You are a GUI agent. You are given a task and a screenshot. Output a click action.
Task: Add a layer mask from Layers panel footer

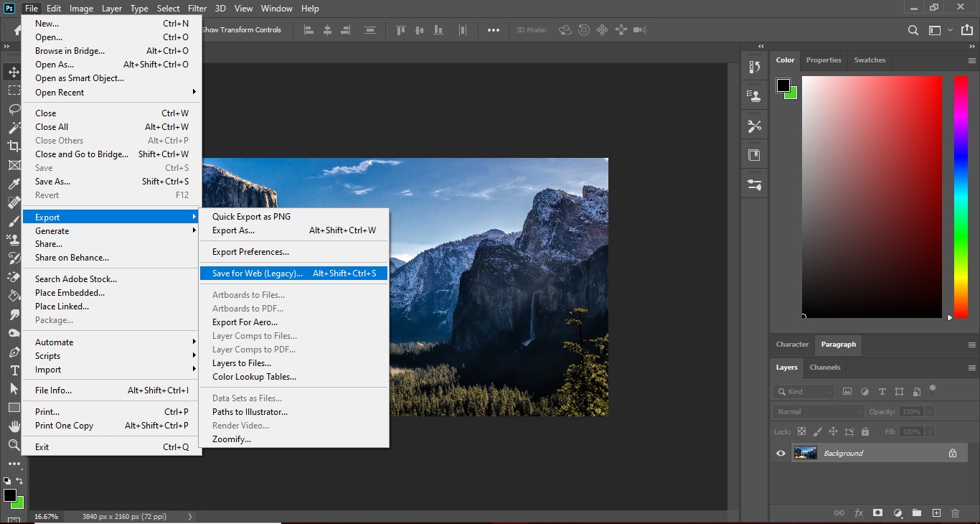tap(877, 513)
